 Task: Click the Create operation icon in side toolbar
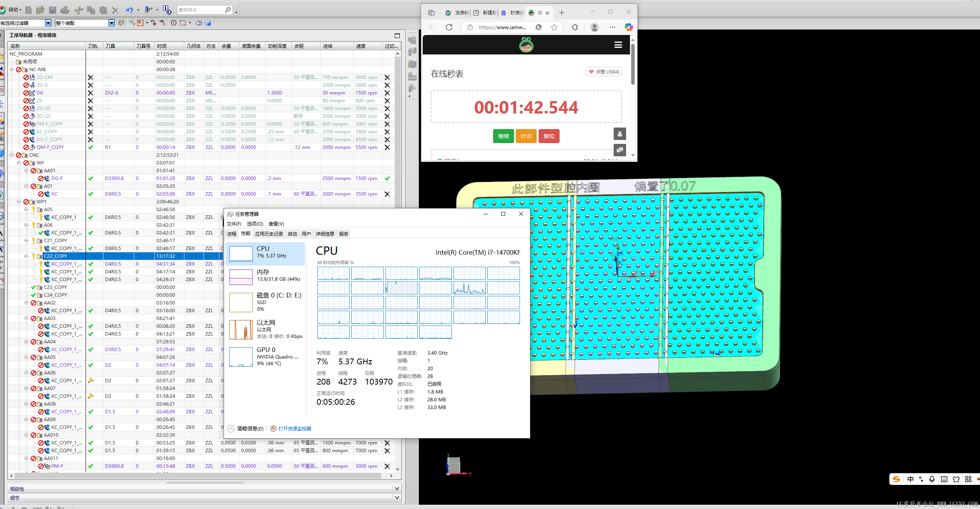coord(412,88)
